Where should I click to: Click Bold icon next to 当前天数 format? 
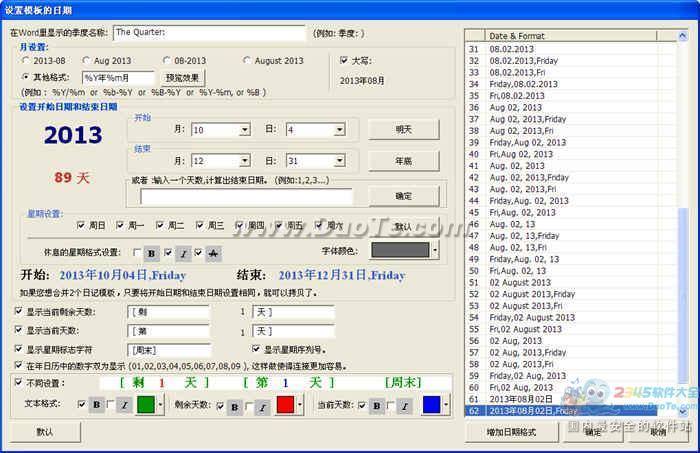point(377,406)
